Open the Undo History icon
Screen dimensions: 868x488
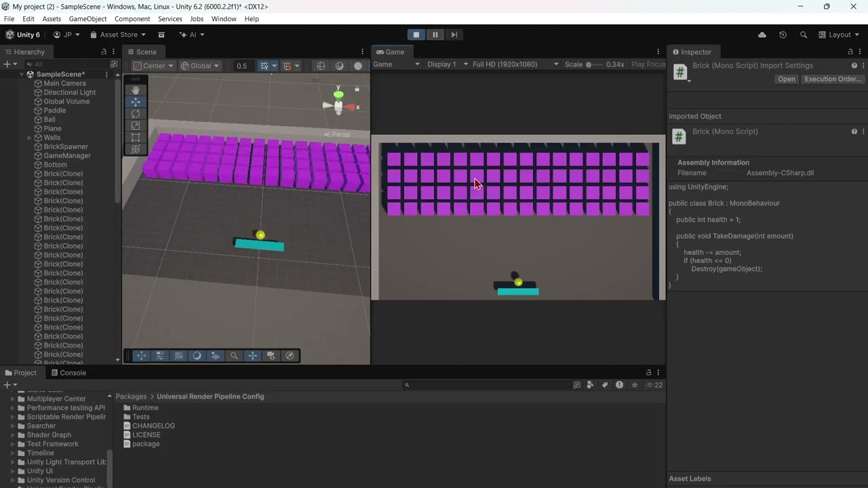(783, 35)
